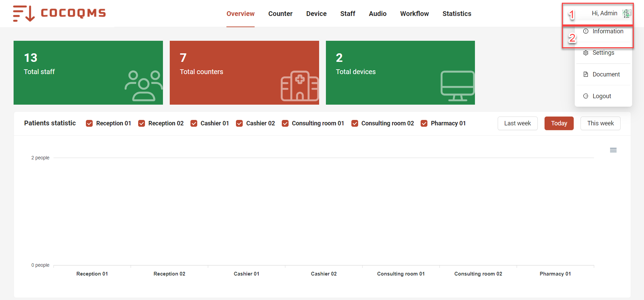The height and width of the screenshot is (300, 644).
Task: Click chart axis label Cashier 02
Action: pos(324,274)
